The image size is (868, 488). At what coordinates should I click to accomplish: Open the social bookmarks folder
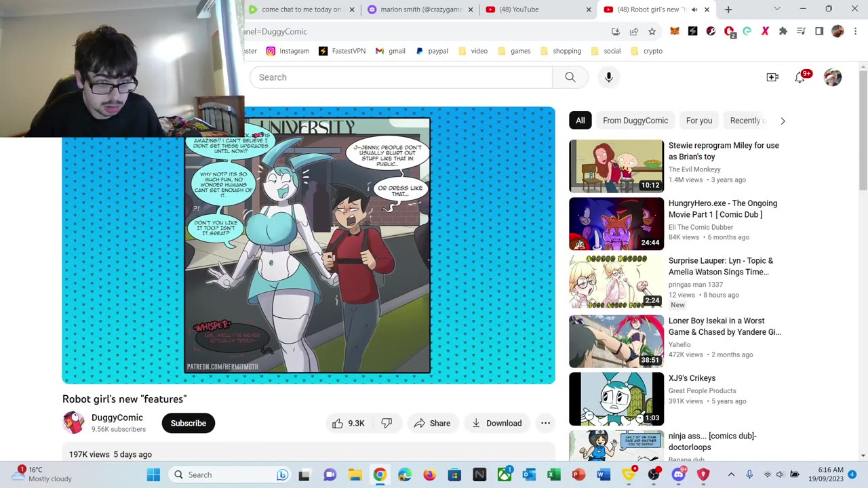click(x=606, y=51)
